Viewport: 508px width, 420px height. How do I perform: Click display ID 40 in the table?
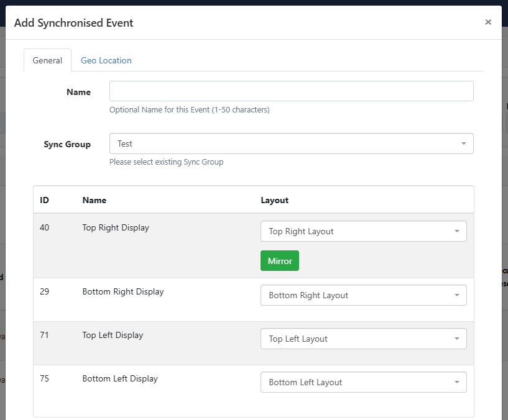pyautogui.click(x=45, y=227)
